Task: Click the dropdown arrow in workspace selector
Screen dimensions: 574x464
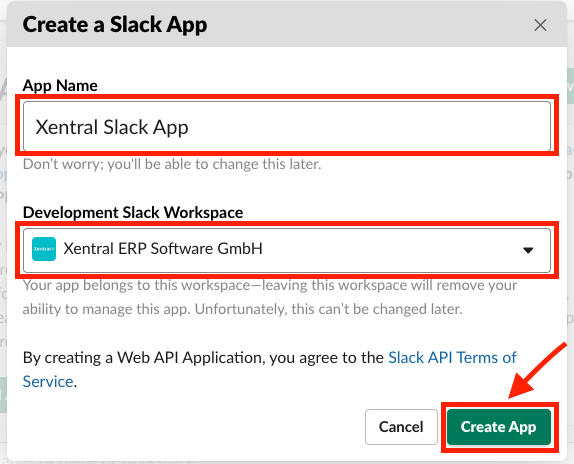Action: click(528, 250)
